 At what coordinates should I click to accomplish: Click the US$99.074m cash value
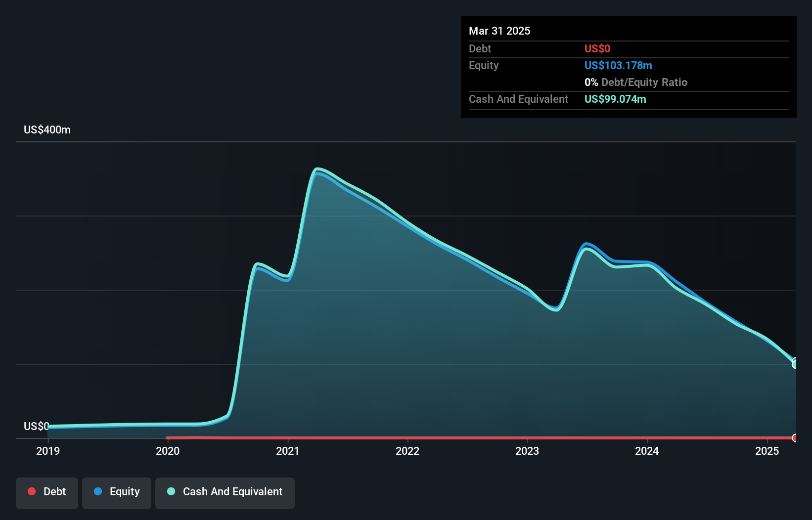tap(615, 99)
